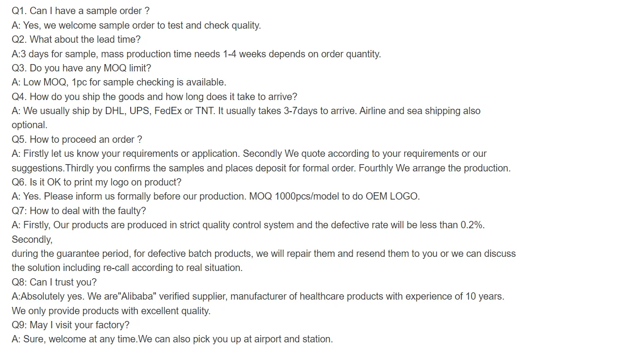Viewport: 644px width, 354px height.
Task: Click the DHL, UPS, FedEx answer line
Action: [x=246, y=111]
